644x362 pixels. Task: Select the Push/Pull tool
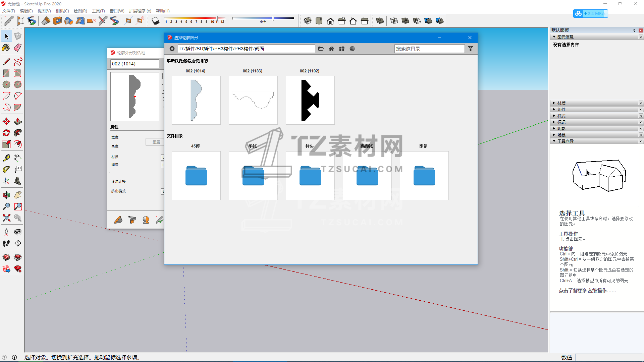18,122
